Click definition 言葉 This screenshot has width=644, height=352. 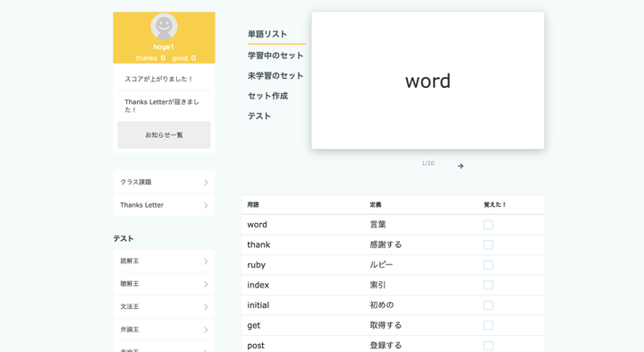[377, 225]
